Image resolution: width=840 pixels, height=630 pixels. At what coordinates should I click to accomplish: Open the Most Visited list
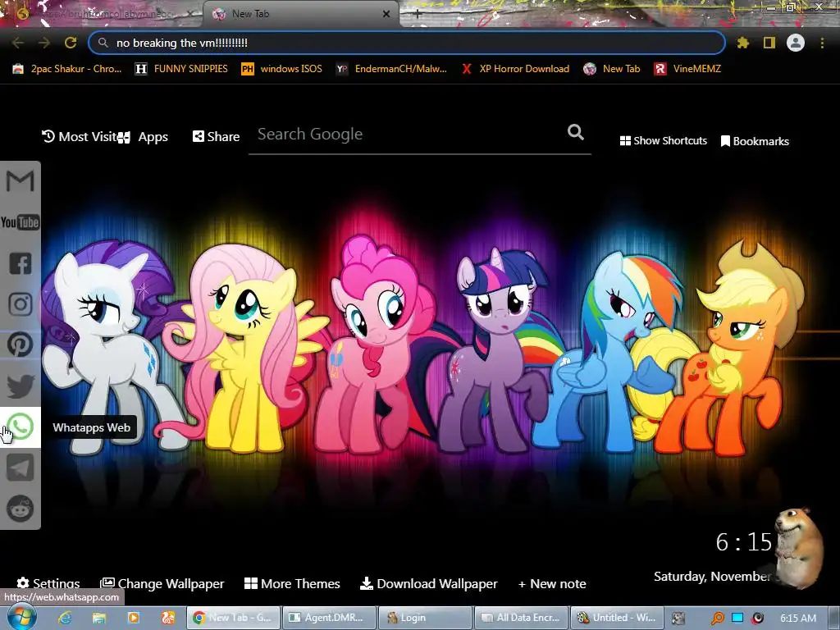pyautogui.click(x=80, y=137)
